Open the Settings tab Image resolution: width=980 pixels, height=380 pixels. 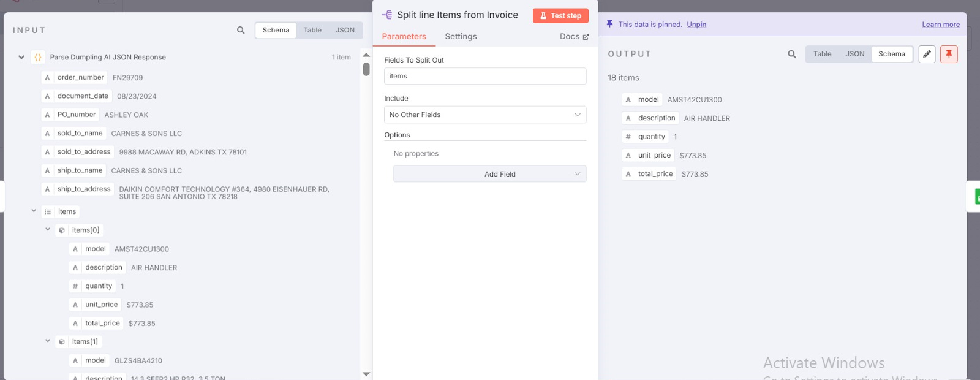(461, 37)
